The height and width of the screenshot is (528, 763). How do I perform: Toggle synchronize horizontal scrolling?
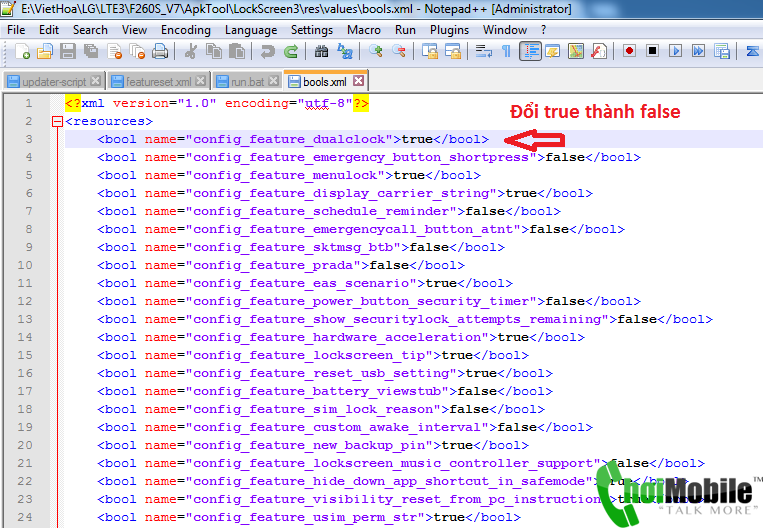coord(453,51)
